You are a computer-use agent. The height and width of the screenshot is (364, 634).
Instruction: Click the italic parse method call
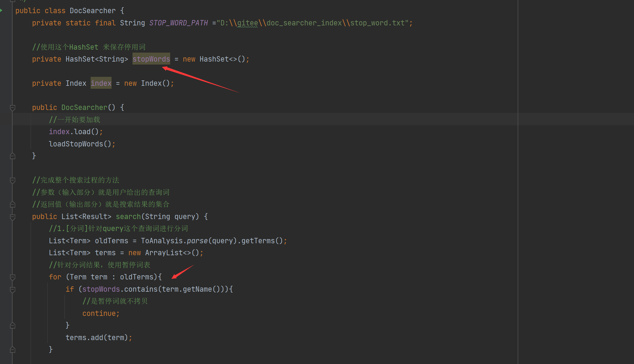(197, 241)
